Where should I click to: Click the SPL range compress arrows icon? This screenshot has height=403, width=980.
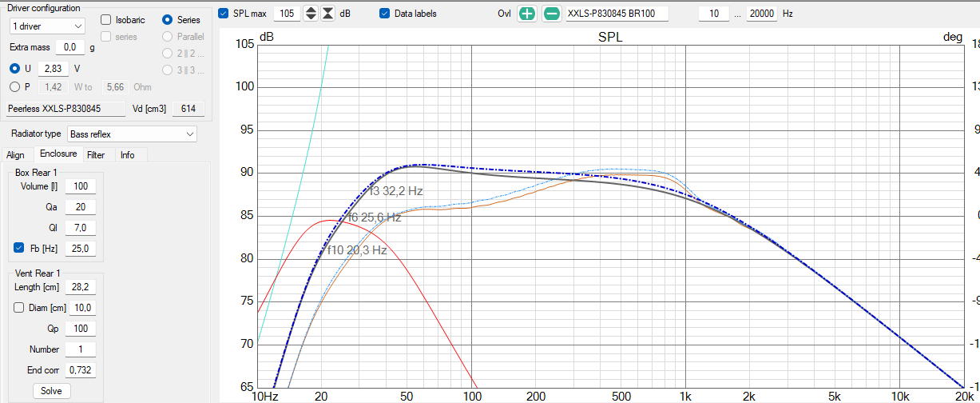[x=327, y=14]
